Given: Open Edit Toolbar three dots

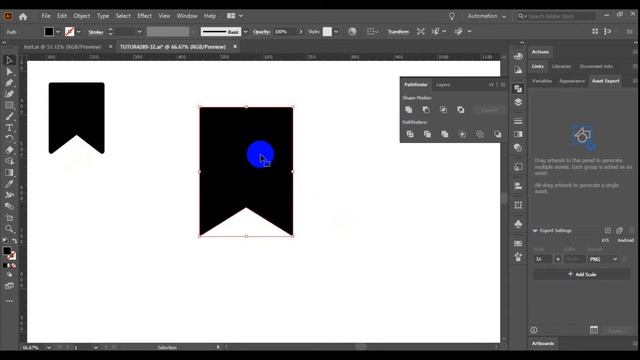Looking at the screenshot, I should tap(9, 301).
